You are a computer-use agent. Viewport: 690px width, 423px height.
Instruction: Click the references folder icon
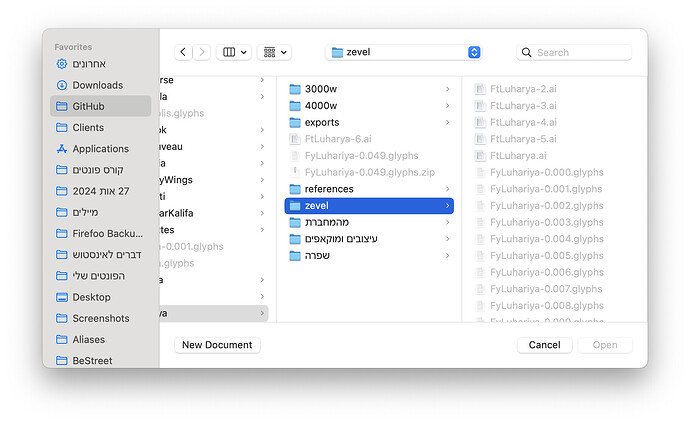295,189
